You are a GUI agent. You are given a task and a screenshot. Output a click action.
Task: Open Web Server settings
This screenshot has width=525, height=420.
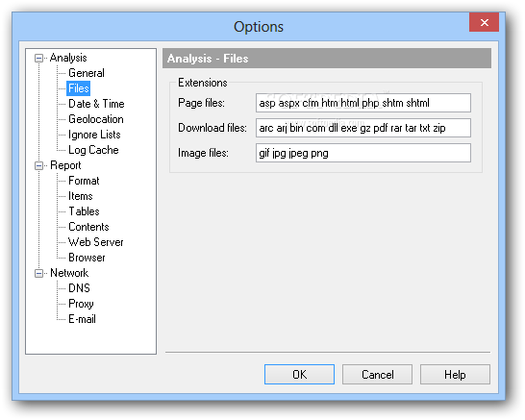[x=96, y=242]
